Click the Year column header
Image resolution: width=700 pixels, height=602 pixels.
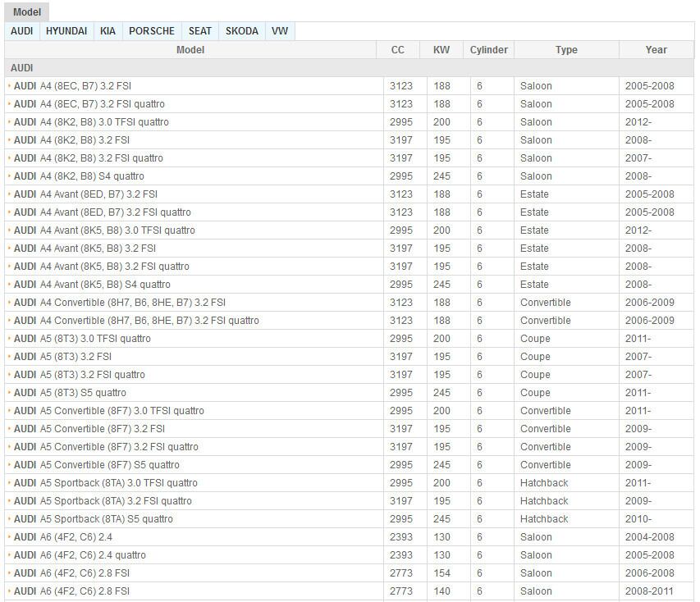(657, 50)
